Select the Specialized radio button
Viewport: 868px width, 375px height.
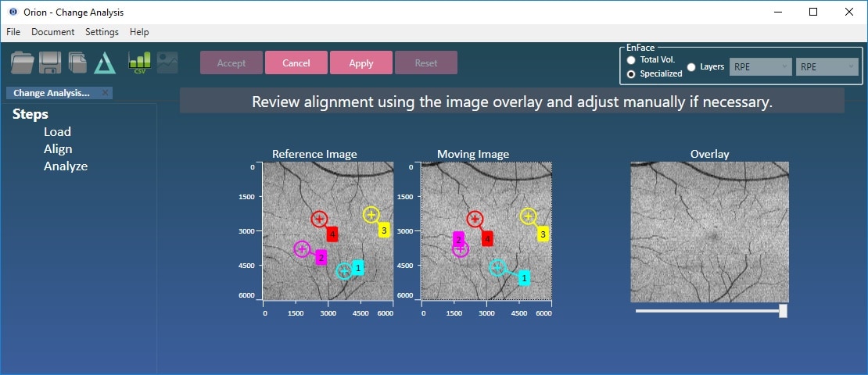coord(630,73)
